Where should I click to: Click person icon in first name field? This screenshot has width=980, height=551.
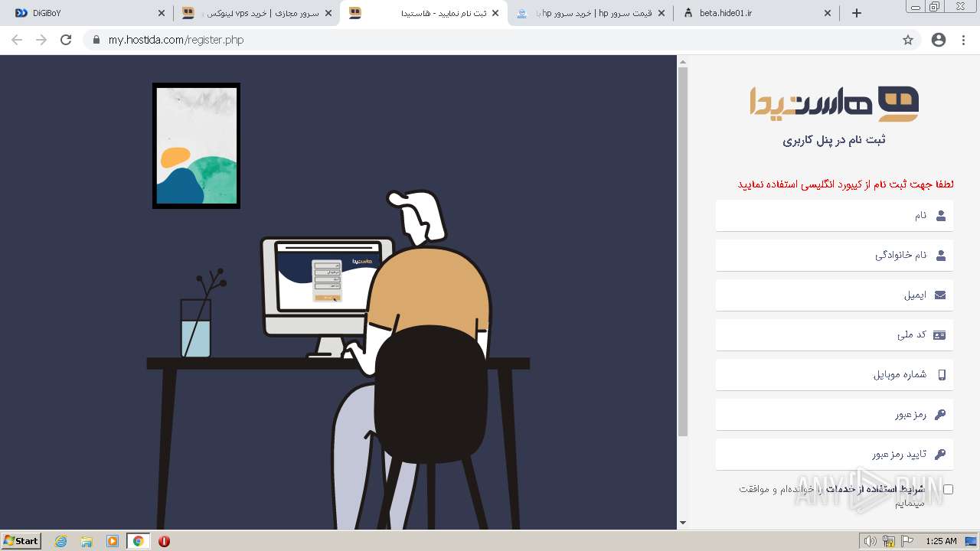coord(941,216)
